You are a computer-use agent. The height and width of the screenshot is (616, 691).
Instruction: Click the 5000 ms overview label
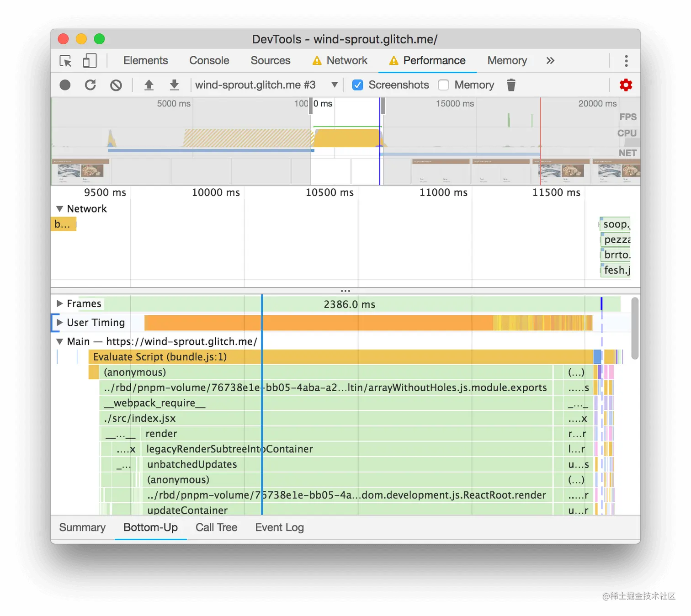174,104
